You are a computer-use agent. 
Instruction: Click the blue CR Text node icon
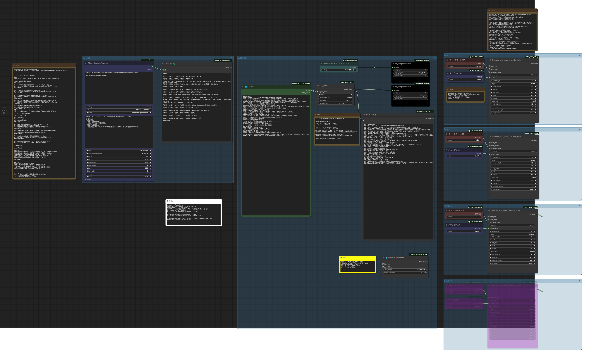click(x=246, y=87)
